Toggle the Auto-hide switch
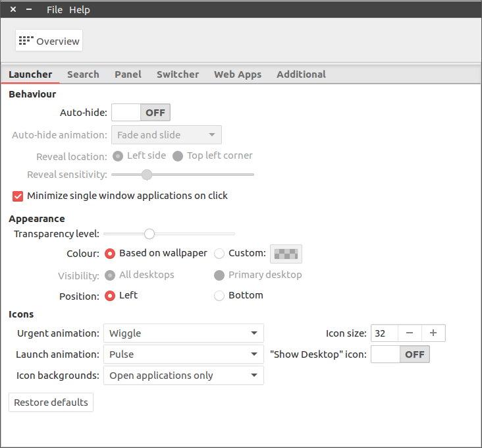The image size is (482, 448). point(141,113)
